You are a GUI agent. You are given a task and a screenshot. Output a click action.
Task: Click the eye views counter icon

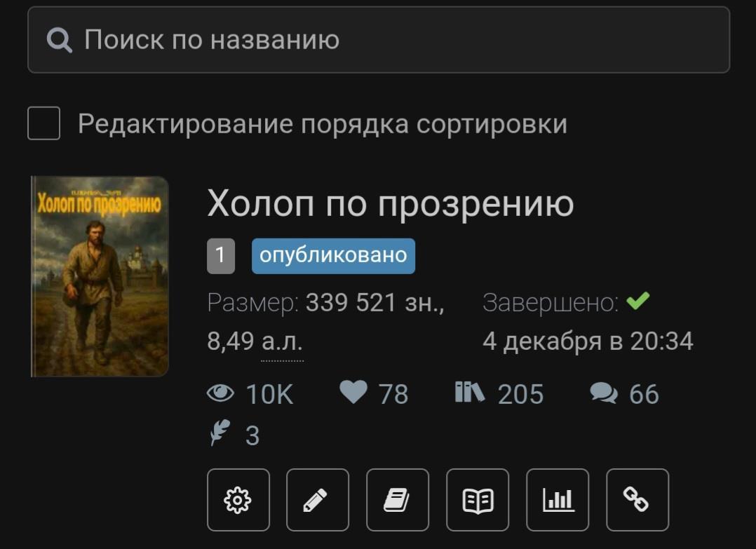pyautogui.click(x=220, y=393)
